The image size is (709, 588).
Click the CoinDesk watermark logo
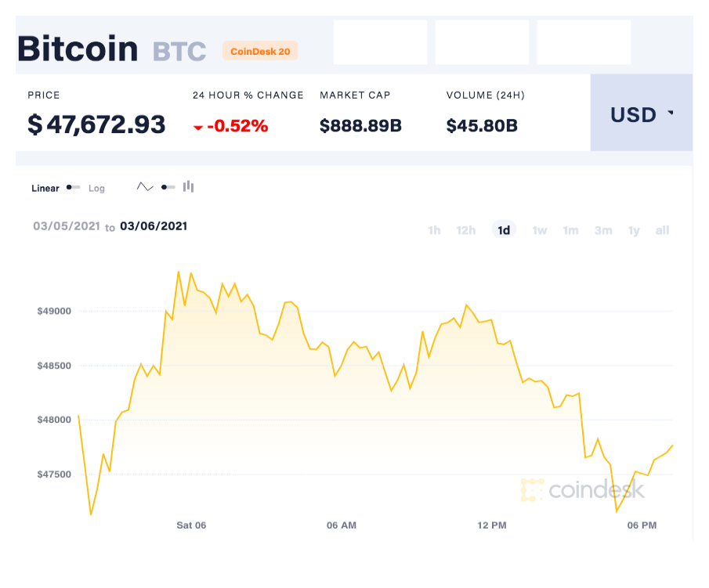[583, 490]
